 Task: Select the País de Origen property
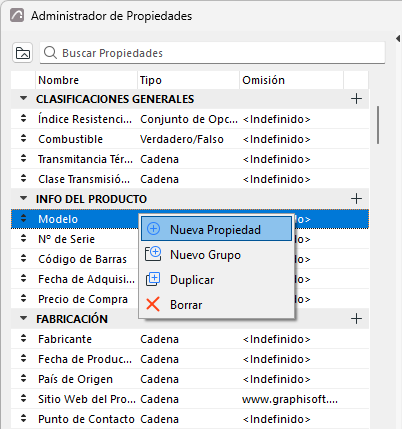(75, 379)
